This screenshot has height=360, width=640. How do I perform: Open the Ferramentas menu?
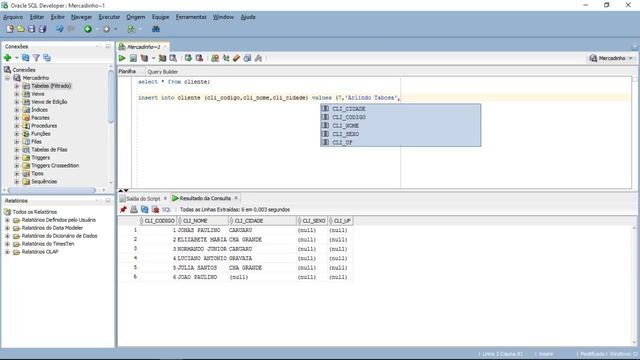(x=191, y=17)
